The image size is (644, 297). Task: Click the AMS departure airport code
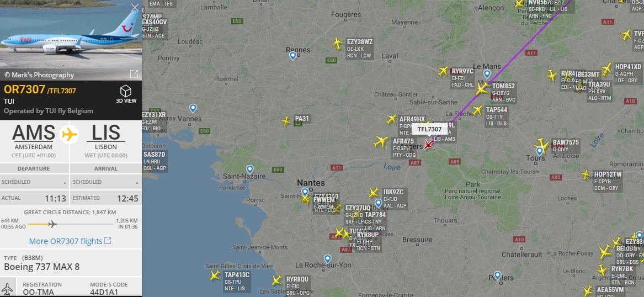tap(34, 132)
